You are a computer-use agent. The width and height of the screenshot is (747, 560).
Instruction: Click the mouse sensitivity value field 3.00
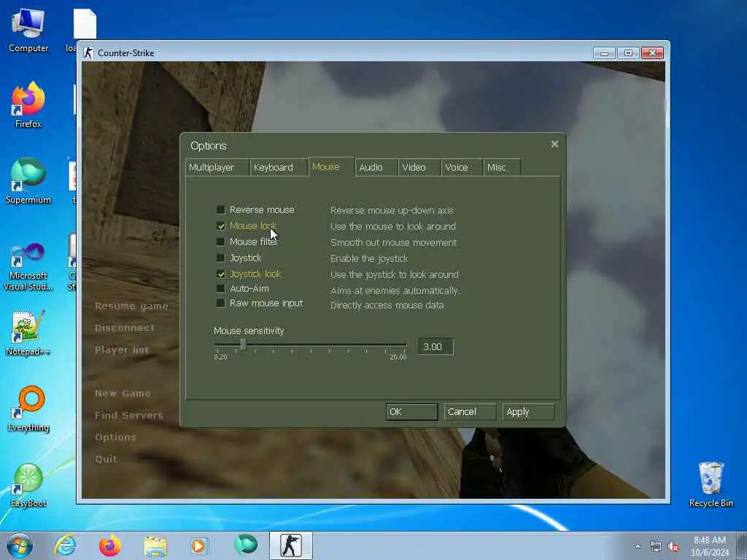click(436, 346)
